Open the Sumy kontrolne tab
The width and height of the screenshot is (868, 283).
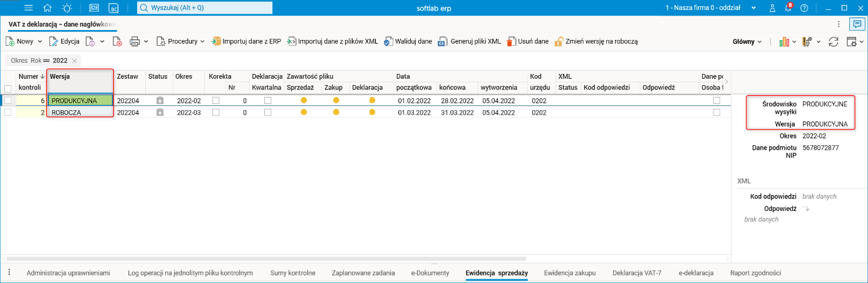[x=292, y=273]
